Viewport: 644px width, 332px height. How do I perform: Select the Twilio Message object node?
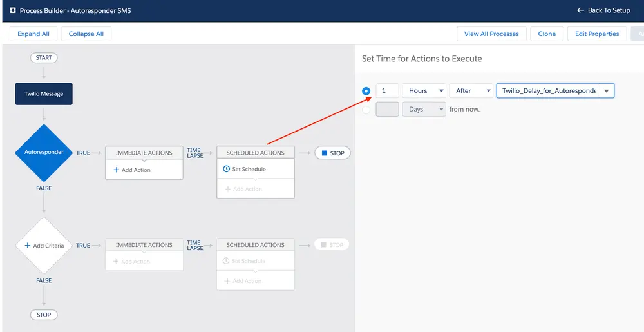[44, 93]
